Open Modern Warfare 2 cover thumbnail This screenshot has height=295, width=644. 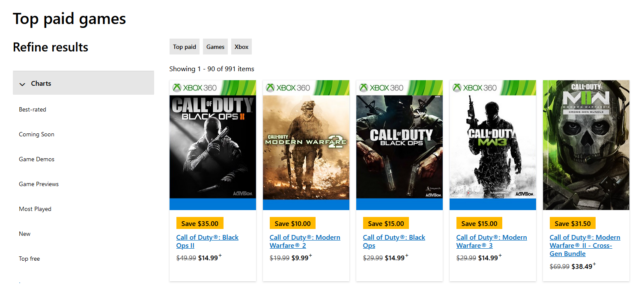(306, 145)
